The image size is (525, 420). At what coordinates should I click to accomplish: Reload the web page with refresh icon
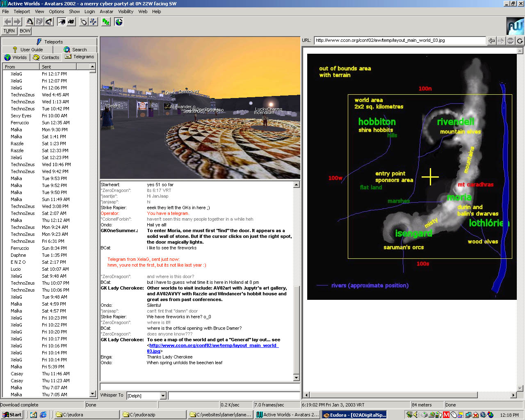(520, 41)
